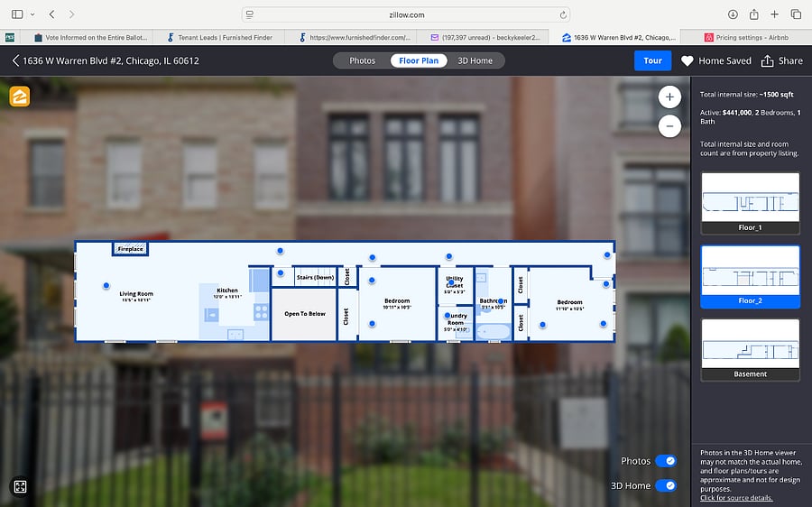Screen dimensions: 812x507
Task: Open a new browser tab
Action: pos(774,14)
